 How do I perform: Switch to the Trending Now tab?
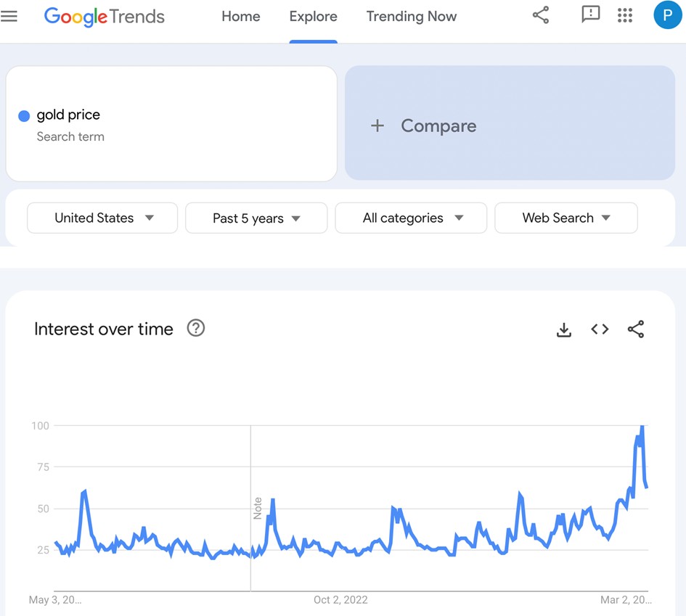pyautogui.click(x=412, y=16)
